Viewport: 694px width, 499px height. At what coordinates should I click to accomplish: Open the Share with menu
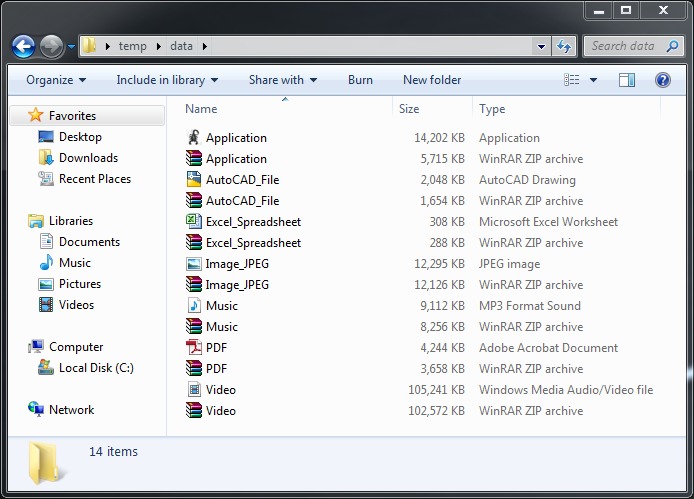(283, 80)
